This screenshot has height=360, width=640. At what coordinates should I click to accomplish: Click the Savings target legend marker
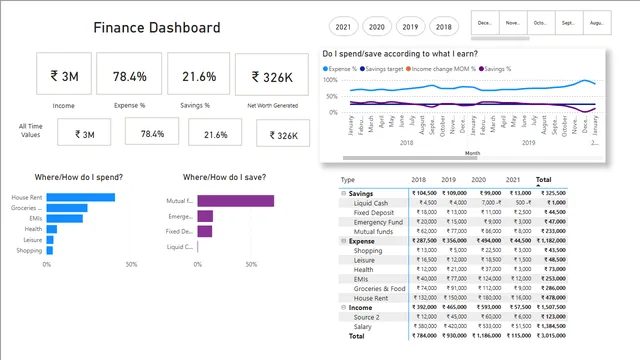362,69
